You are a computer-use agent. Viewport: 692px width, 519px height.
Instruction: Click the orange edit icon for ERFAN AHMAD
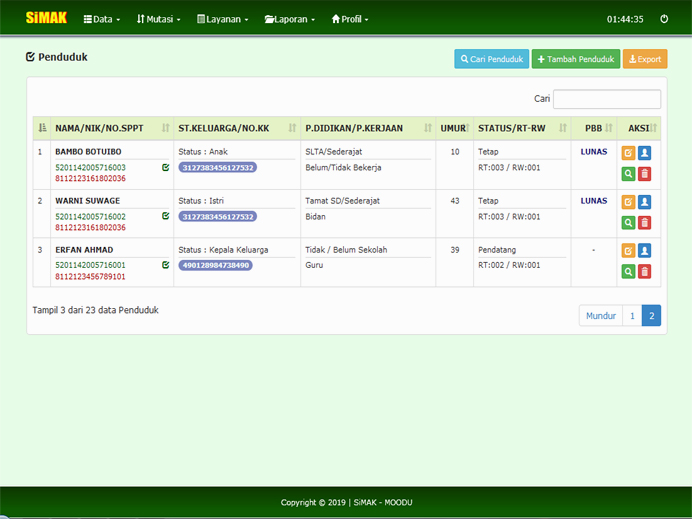(628, 250)
